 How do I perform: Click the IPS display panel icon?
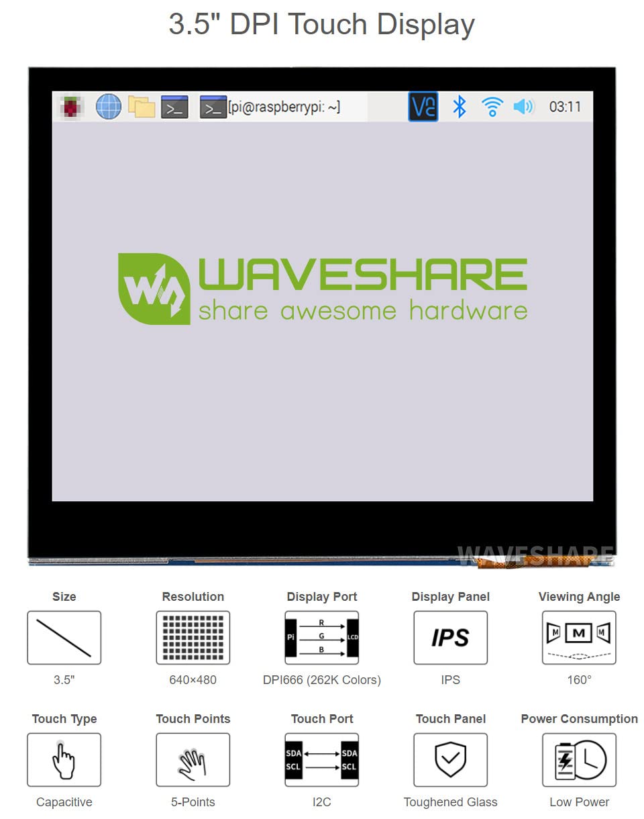pos(450,638)
